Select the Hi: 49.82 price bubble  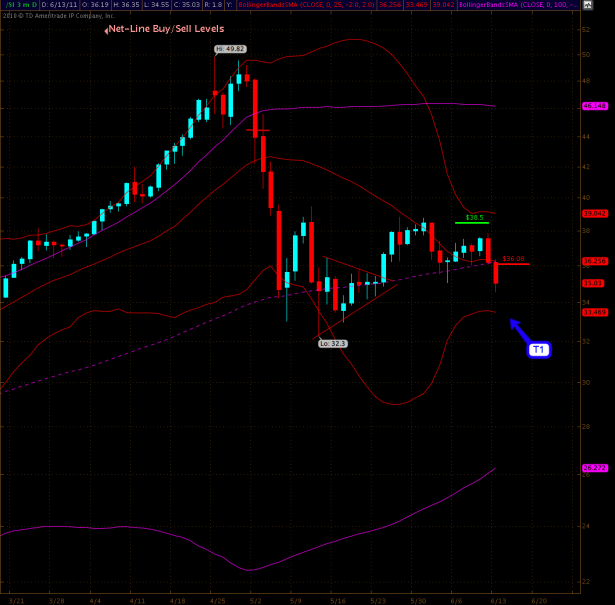(231, 48)
